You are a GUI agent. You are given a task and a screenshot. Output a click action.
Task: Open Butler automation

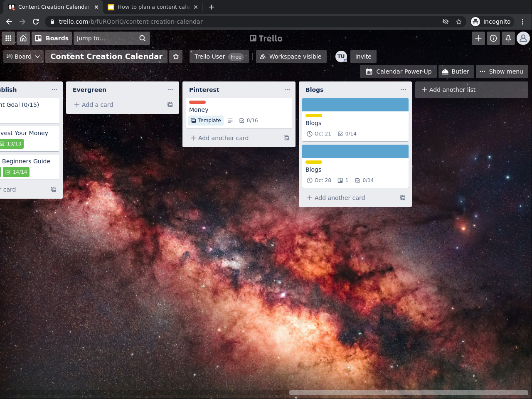click(x=456, y=71)
